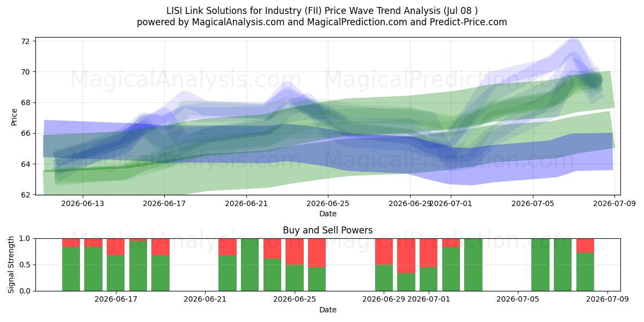Screen dimensions: 644x322
Task: Click 2026-06-25 date tick in price chart
Action: (328, 204)
